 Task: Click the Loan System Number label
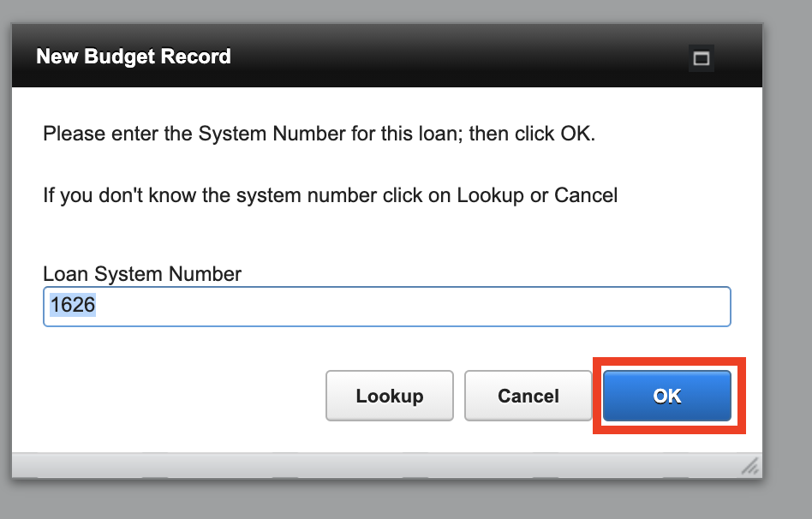pos(142,274)
